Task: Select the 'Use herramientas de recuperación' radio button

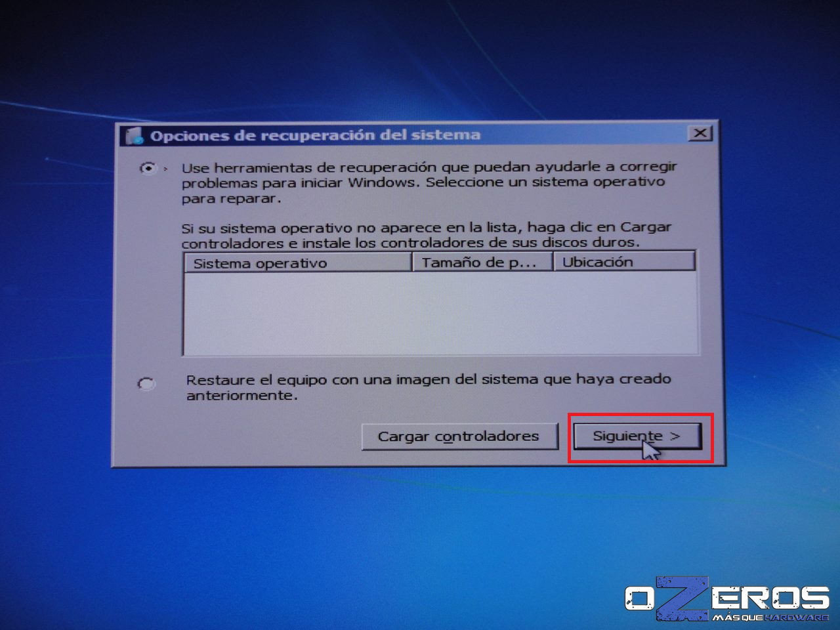Action: (149, 169)
